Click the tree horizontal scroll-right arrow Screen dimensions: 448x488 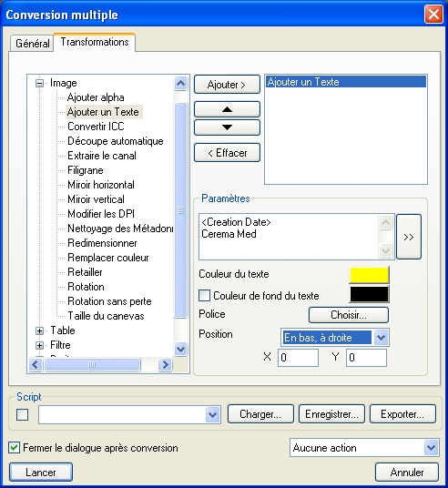165,364
